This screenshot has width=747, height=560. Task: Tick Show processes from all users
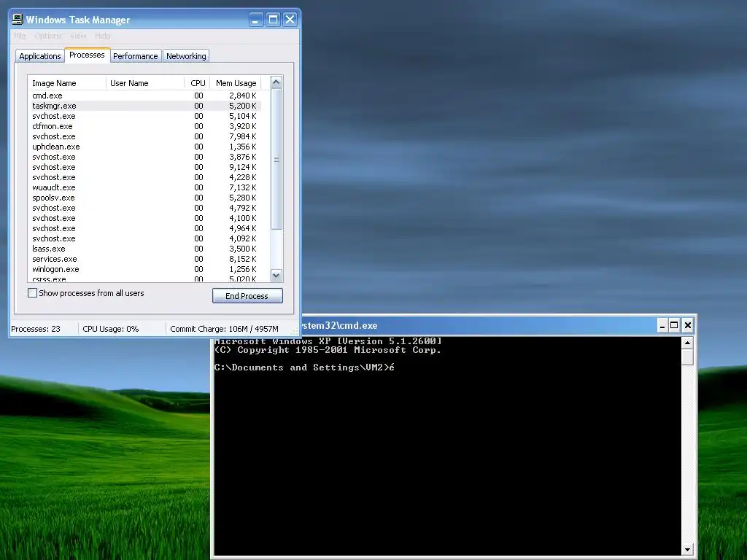32,293
